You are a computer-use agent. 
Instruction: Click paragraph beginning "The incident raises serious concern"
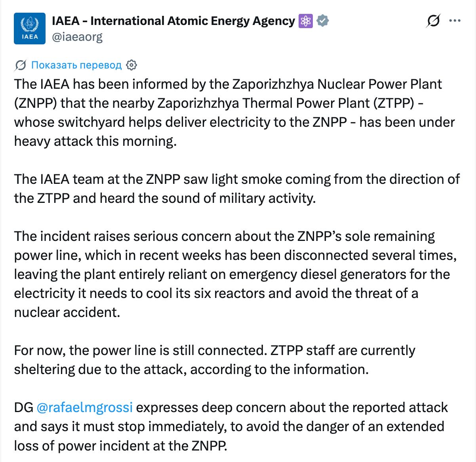(x=235, y=274)
